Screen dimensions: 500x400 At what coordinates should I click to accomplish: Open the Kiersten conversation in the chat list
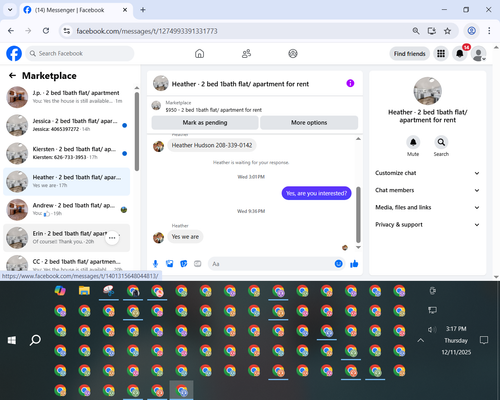[67, 153]
